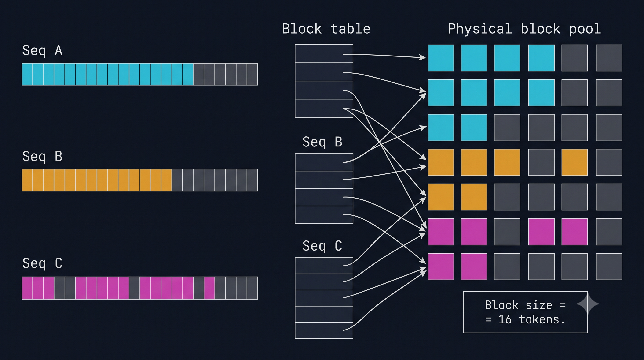Select the gray pool block between two orange blocks
This screenshot has height=360, width=644.
541,162
